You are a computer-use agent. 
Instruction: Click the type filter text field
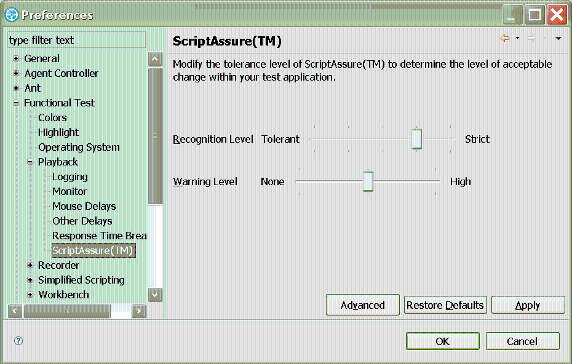[x=77, y=40]
